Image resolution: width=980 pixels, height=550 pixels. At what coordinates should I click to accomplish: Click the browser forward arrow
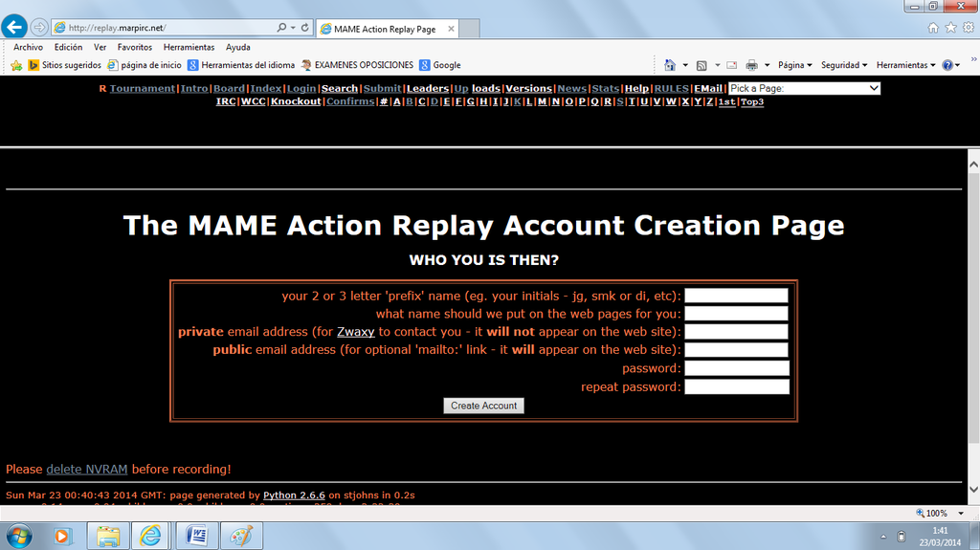[39, 28]
